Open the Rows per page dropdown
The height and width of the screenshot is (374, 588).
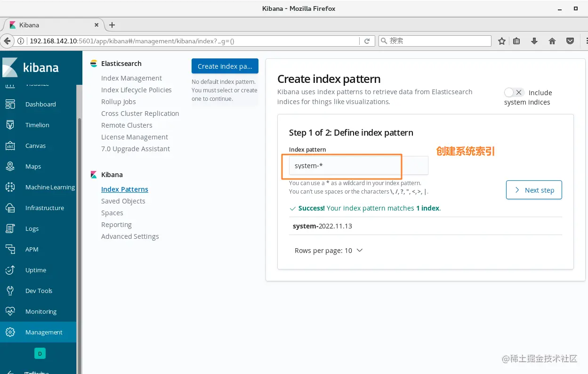coord(329,250)
